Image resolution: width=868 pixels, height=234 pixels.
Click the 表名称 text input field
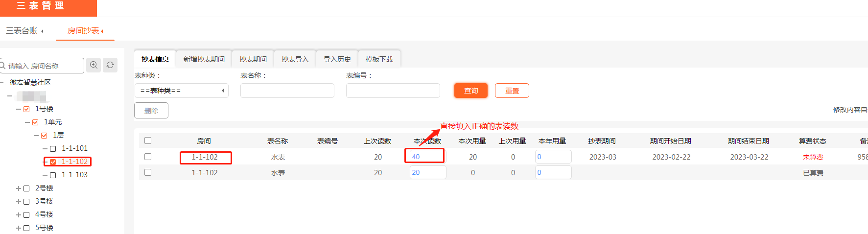pyautogui.click(x=287, y=91)
